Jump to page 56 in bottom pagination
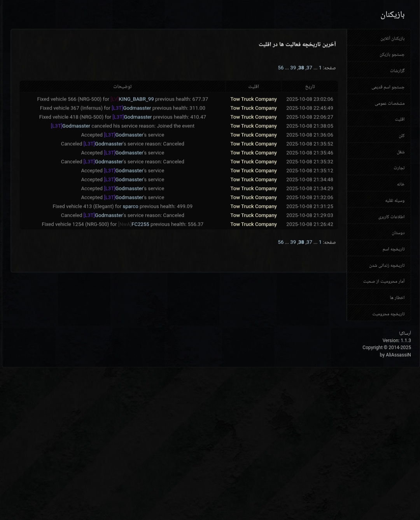The width and height of the screenshot is (420, 520). (x=281, y=242)
